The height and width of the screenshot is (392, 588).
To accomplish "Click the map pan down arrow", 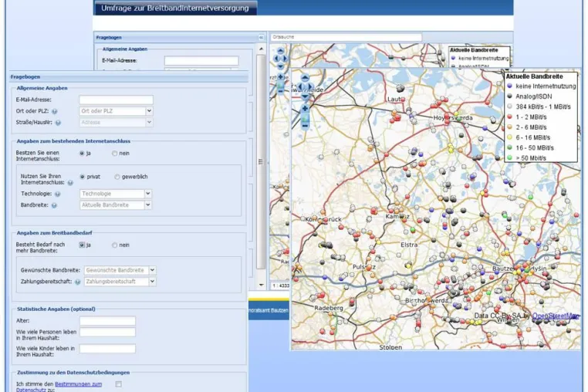I will [305, 96].
